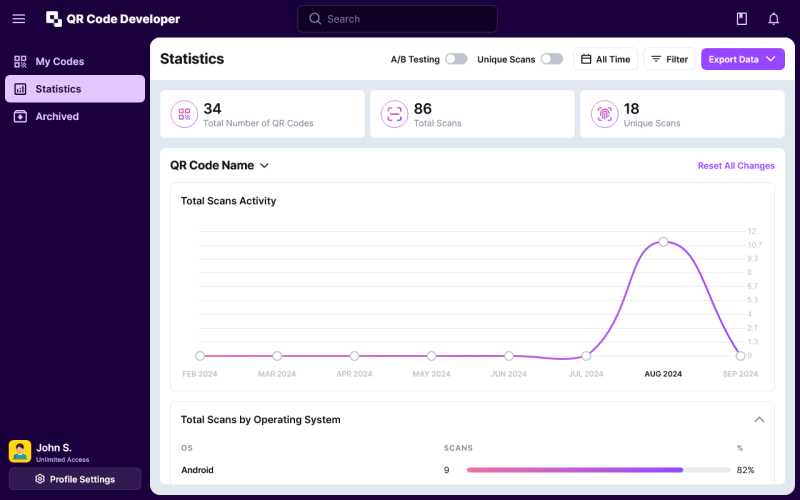Image resolution: width=800 pixels, height=500 pixels.
Task: Enable the A/B Testing toggle
Action: (x=456, y=59)
